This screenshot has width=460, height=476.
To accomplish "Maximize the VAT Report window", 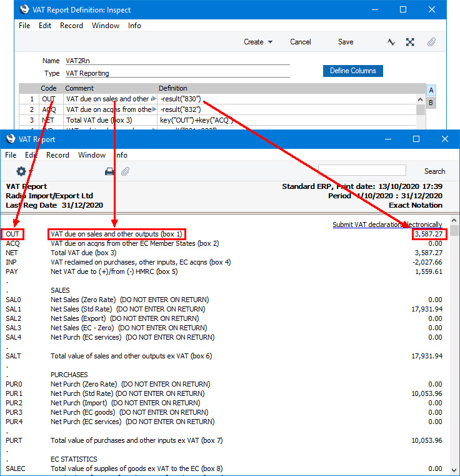I will tap(416, 139).
